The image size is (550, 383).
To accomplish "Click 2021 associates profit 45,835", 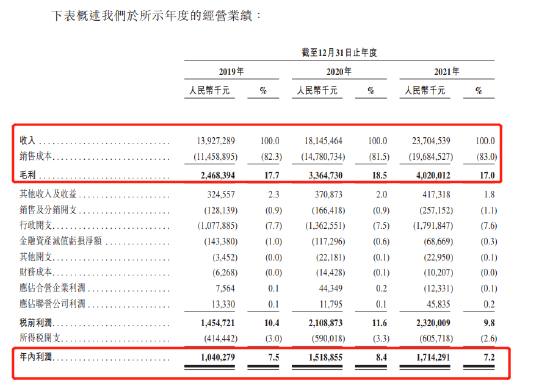I will pos(438,304).
